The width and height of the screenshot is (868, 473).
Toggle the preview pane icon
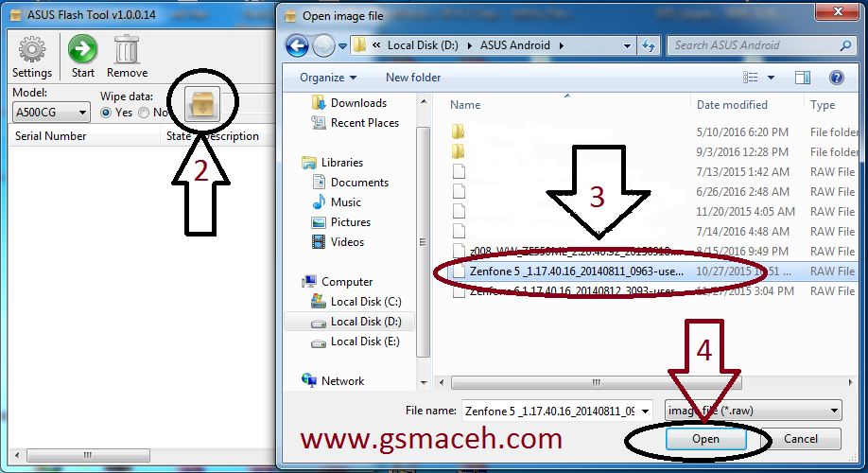tap(803, 78)
